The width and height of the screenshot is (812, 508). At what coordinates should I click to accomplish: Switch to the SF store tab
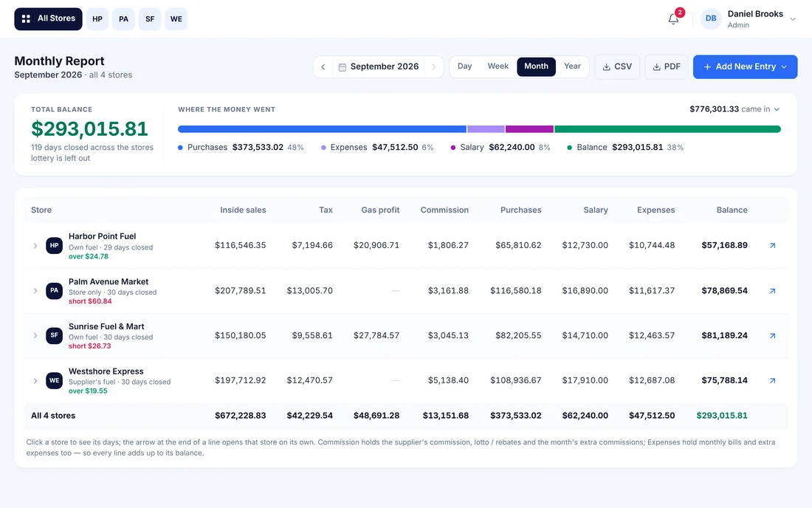pyautogui.click(x=150, y=18)
